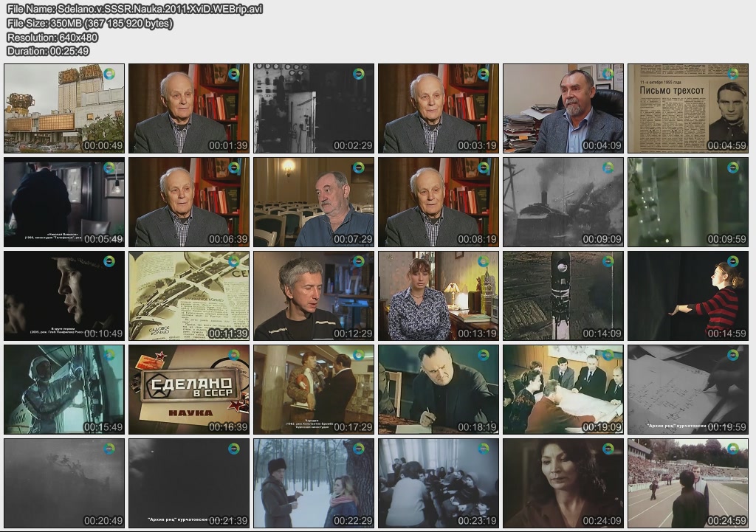Open the frame of woman in striped sweater
Screen dimensions: 756x532
(x=688, y=296)
